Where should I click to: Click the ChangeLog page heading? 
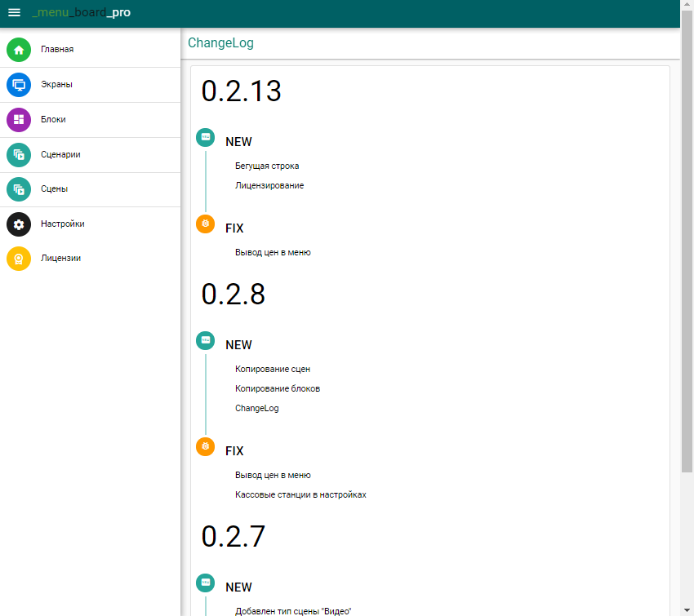(x=220, y=43)
